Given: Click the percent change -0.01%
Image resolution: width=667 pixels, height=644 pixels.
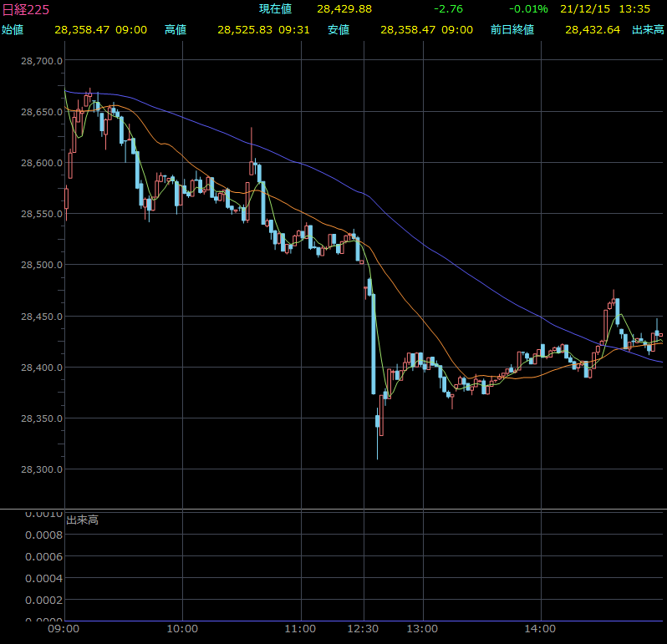Looking at the screenshot, I should (x=529, y=9).
